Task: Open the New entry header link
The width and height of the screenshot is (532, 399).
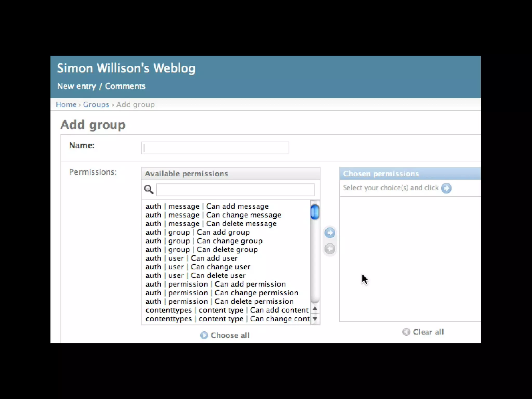Action: pyautogui.click(x=76, y=86)
